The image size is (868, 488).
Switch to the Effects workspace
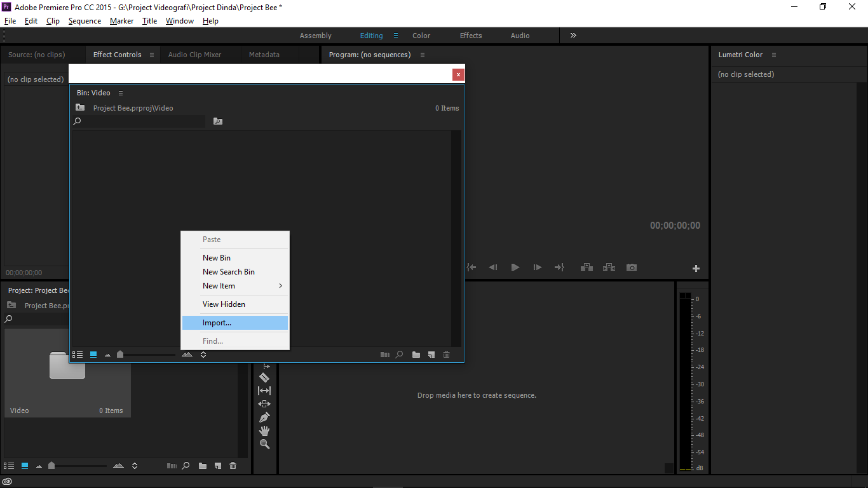[471, 36]
